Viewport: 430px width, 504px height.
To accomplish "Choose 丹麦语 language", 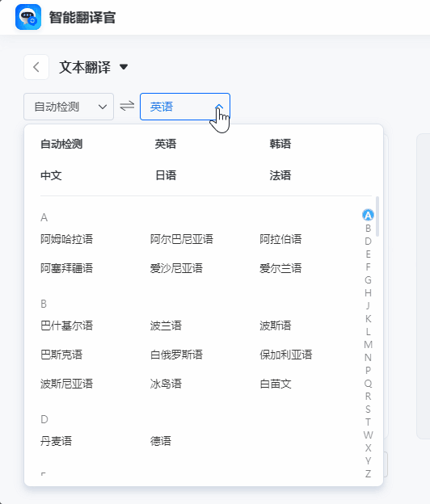I will coord(56,441).
